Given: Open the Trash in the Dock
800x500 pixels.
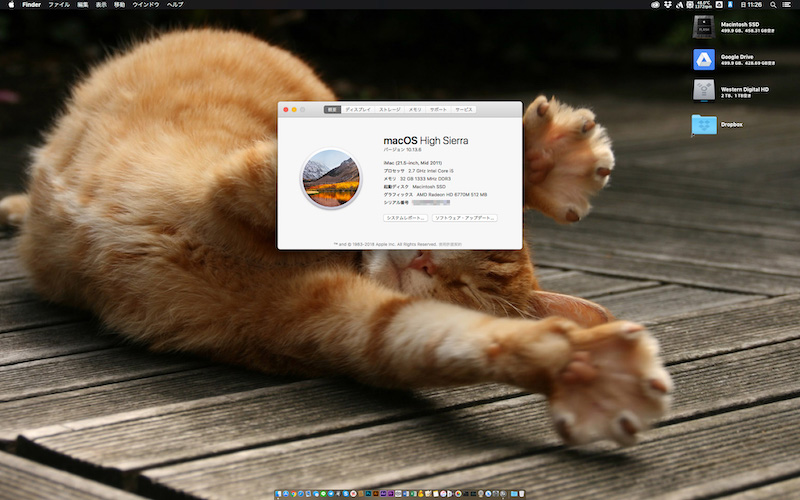Looking at the screenshot, I should click(521, 494).
